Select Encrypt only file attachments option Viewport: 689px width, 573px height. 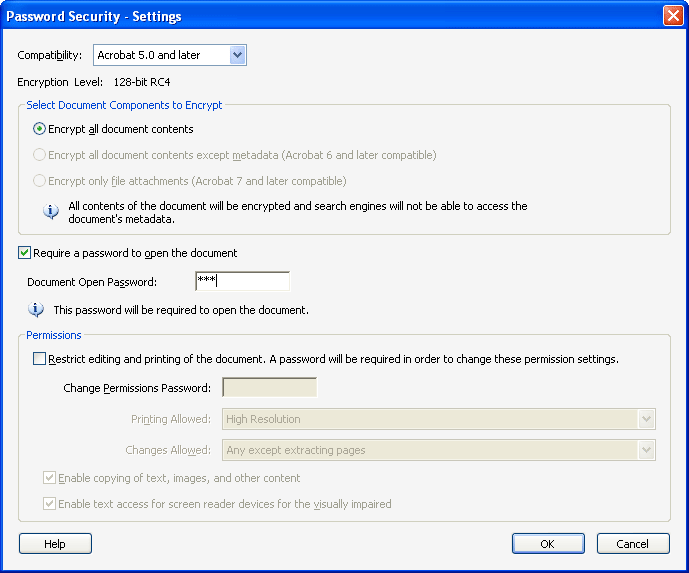click(x=40, y=181)
